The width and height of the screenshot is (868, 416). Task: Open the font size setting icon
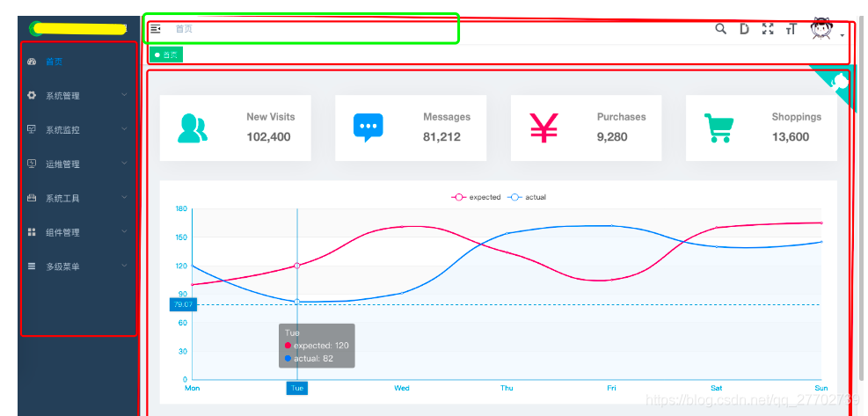pyautogui.click(x=791, y=29)
